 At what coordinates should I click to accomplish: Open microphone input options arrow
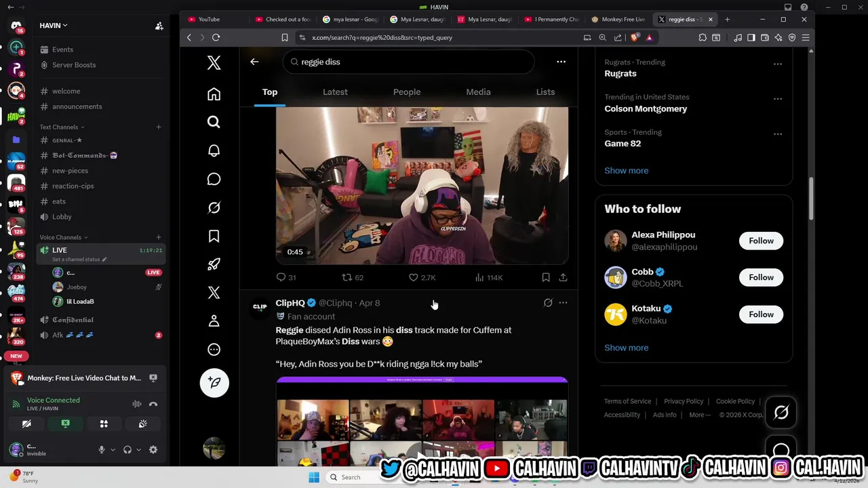coord(113,449)
